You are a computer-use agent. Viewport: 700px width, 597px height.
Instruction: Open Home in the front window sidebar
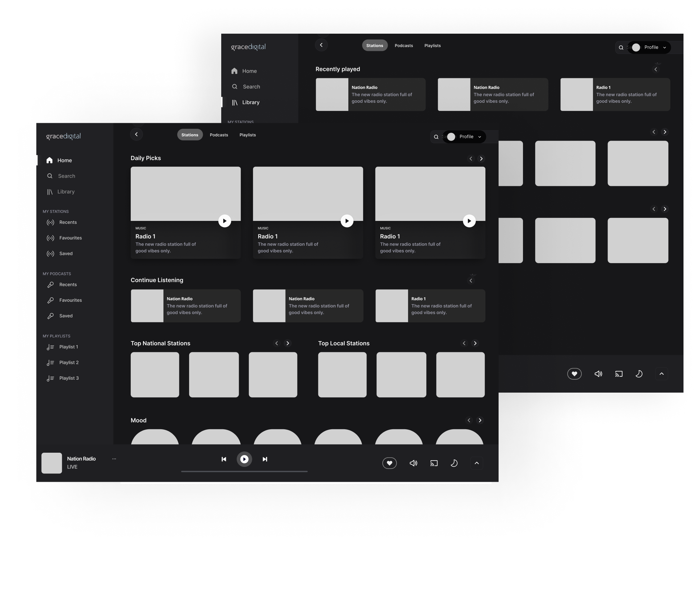64,160
